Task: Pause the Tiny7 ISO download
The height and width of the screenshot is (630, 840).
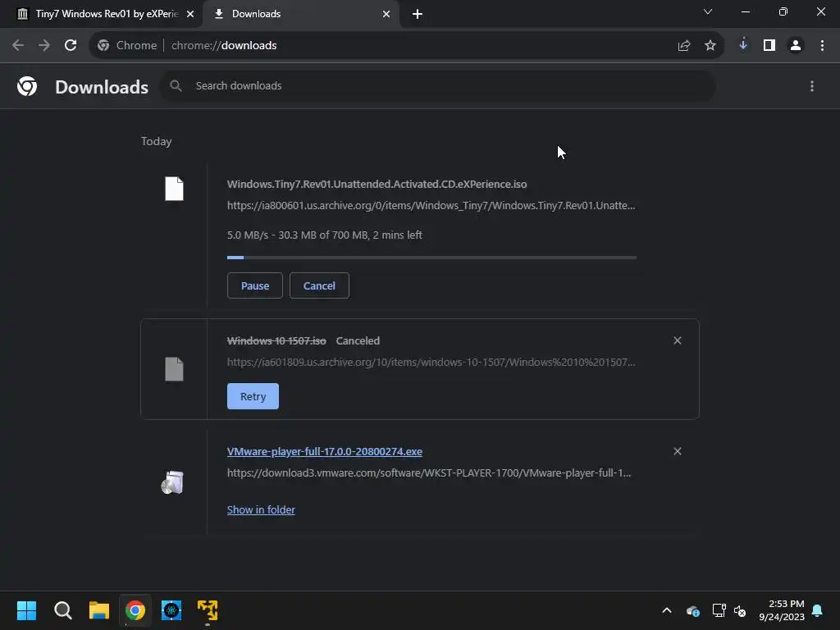Action: click(x=255, y=285)
